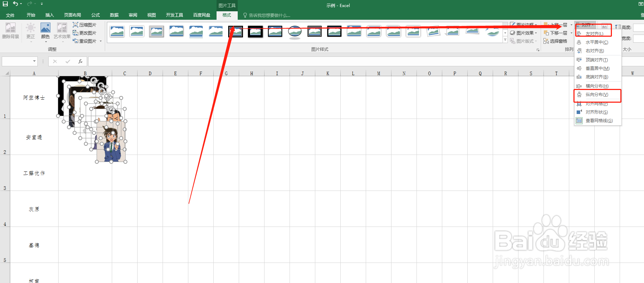644x283 pixels.
Task: Click the 宽度 width input field
Action: point(639,38)
